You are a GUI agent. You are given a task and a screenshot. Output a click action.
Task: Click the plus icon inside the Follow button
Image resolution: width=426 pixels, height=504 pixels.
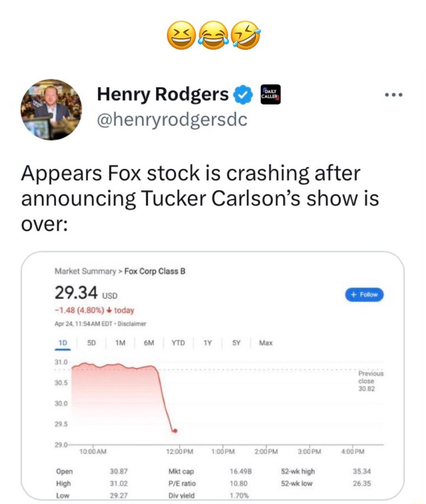(x=352, y=294)
